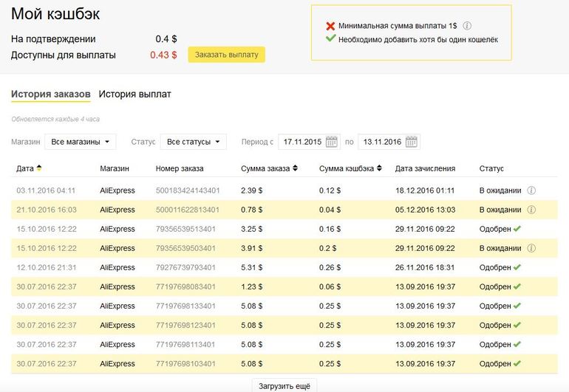Open calendar icon for start date 17.11.2015
This screenshot has width=569, height=392.
[x=331, y=142]
